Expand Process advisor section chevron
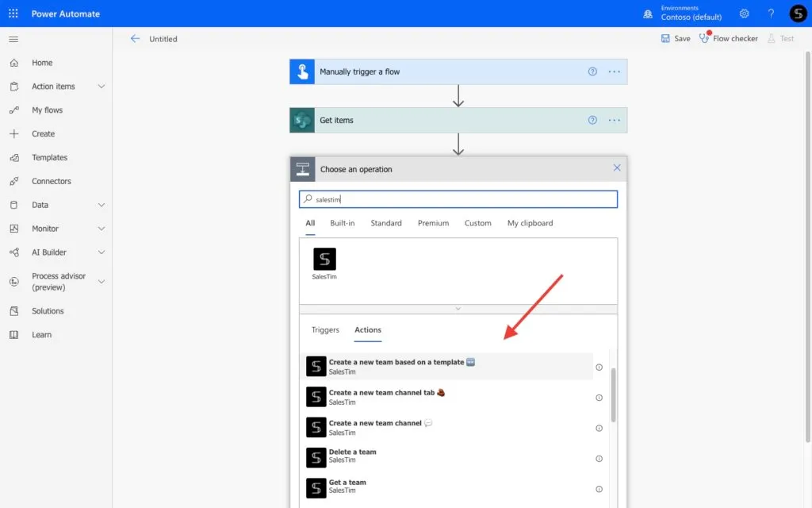Image resolution: width=812 pixels, height=508 pixels. (101, 282)
